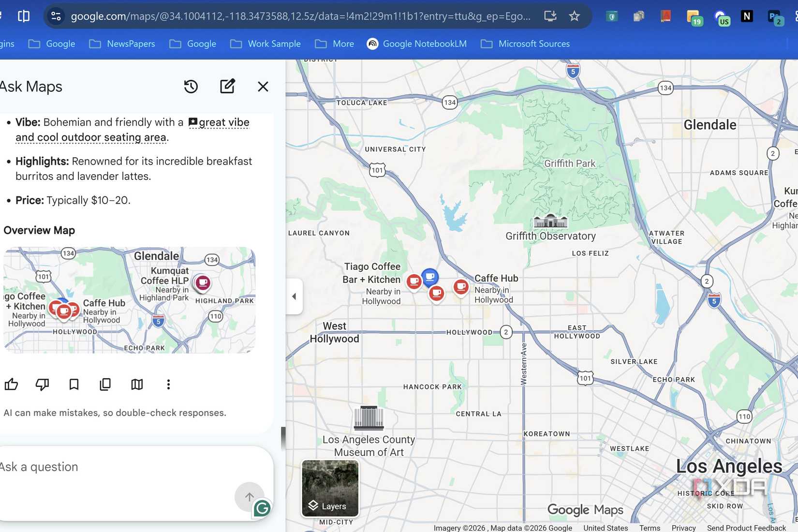Click the map icon below the overview map
Screen dimensions: 798x532
(137, 384)
